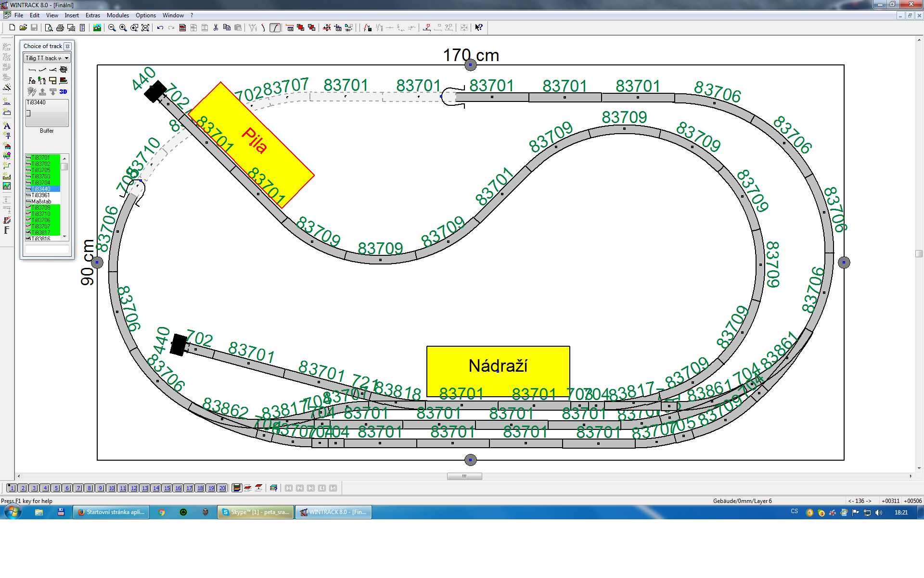924x578 pixels.
Task: Open the Extras menu
Action: (92, 15)
